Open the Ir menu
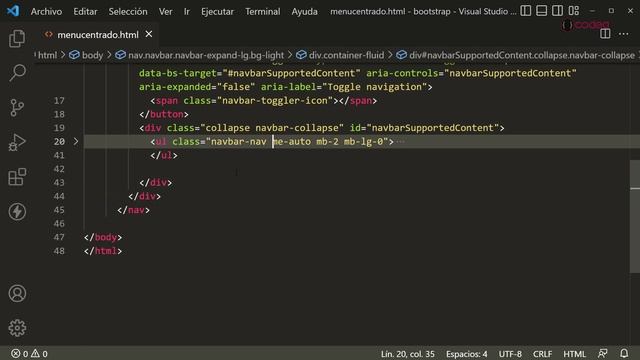The height and width of the screenshot is (360, 640). click(187, 11)
